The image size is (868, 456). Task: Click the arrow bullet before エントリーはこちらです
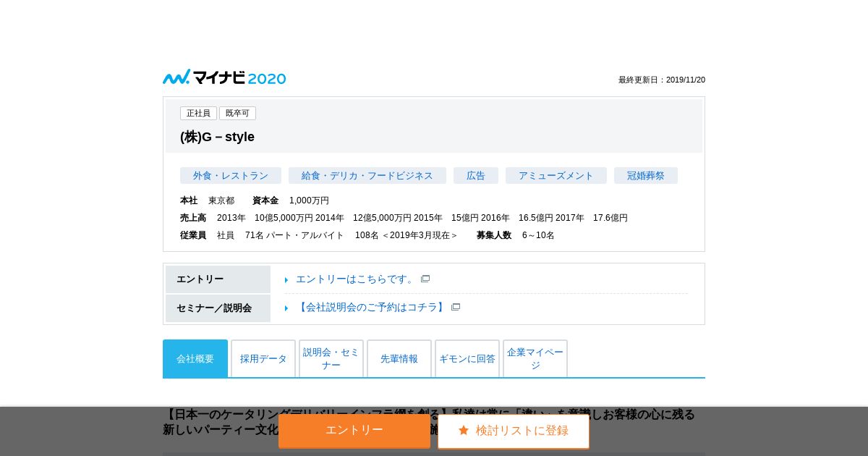(286, 280)
